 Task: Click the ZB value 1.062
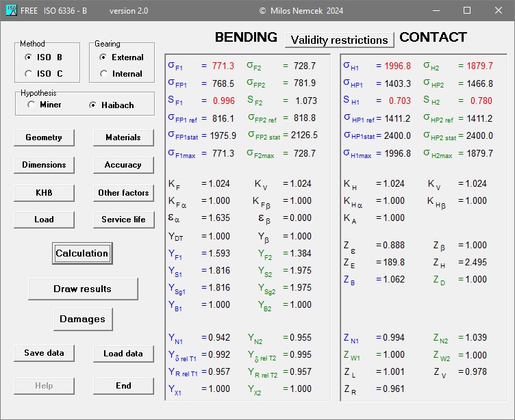coord(394,279)
